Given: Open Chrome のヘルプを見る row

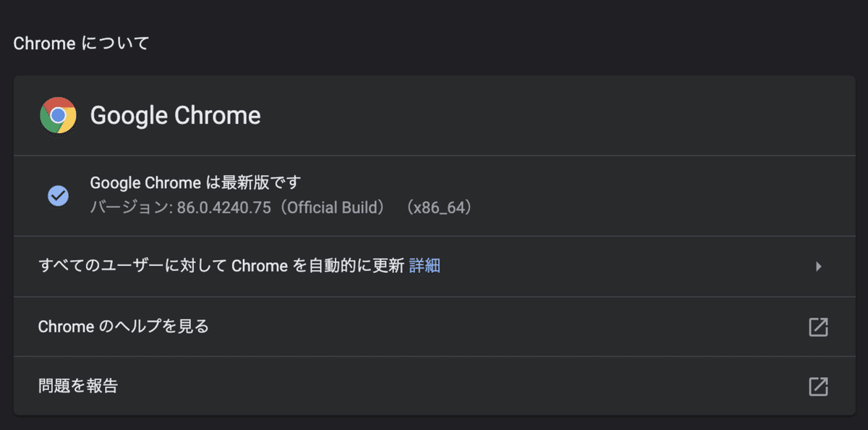Looking at the screenshot, I should click(x=434, y=326).
